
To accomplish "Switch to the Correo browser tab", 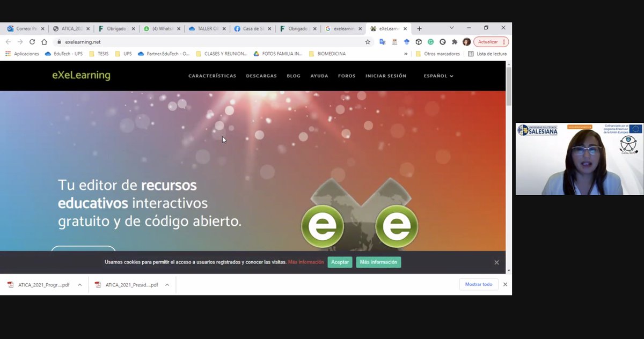I will click(25, 28).
